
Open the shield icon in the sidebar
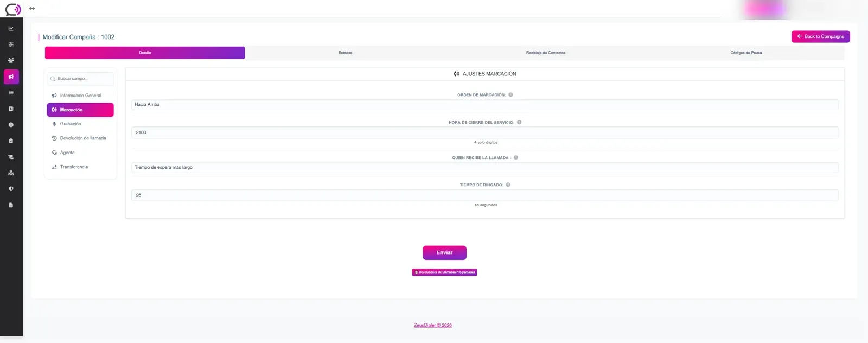pos(11,189)
